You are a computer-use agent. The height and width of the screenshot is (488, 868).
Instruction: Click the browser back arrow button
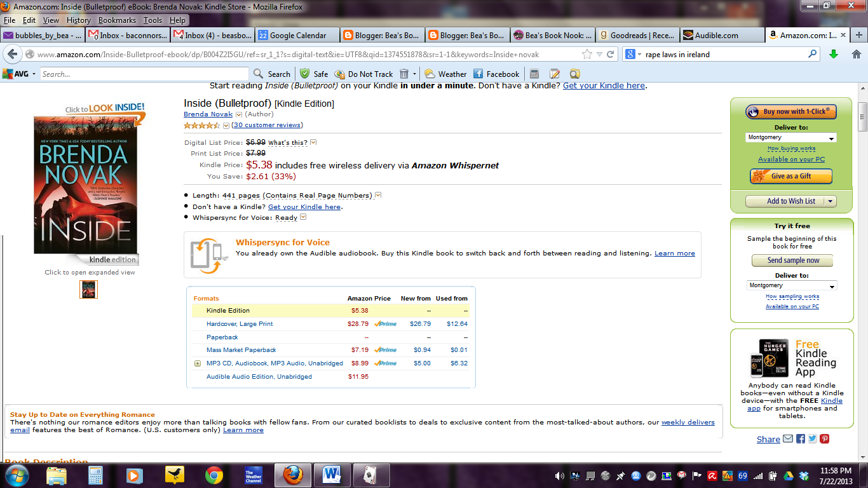tap(12, 54)
